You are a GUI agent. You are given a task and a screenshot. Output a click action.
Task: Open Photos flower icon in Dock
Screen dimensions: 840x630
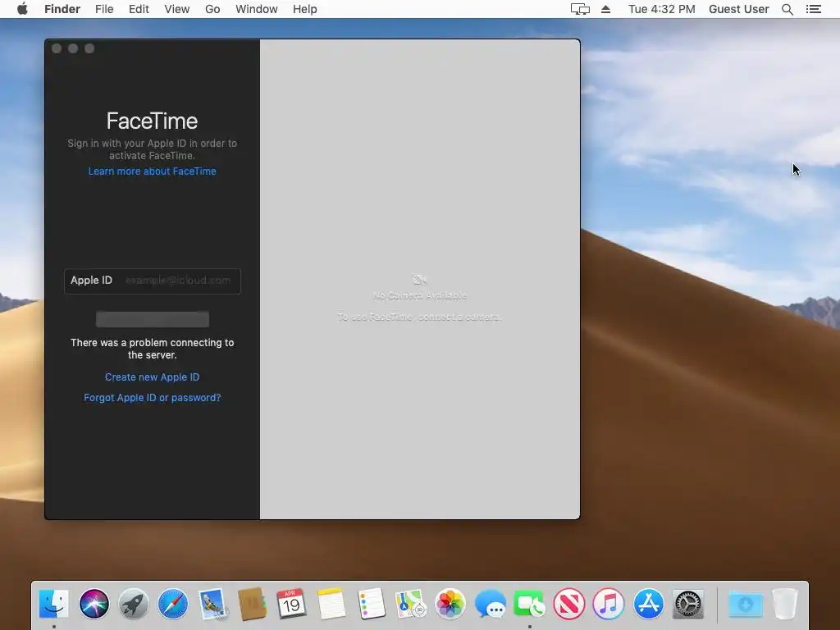(450, 604)
